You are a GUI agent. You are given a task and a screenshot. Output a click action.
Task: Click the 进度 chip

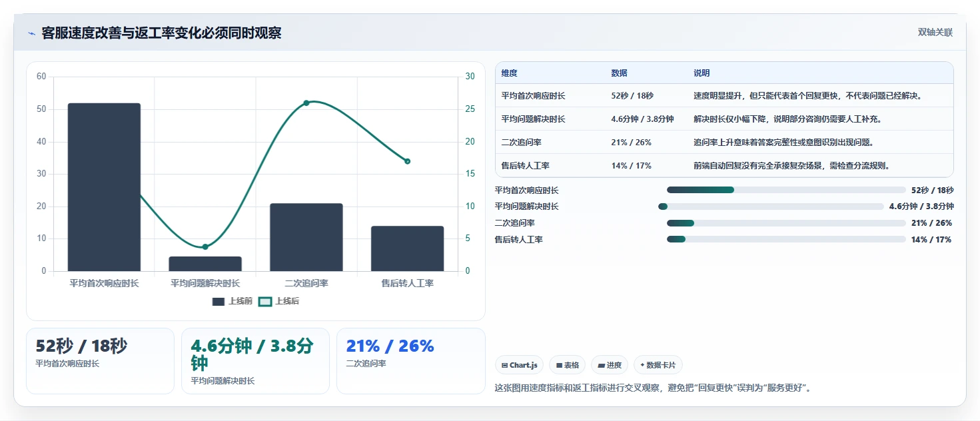610,365
